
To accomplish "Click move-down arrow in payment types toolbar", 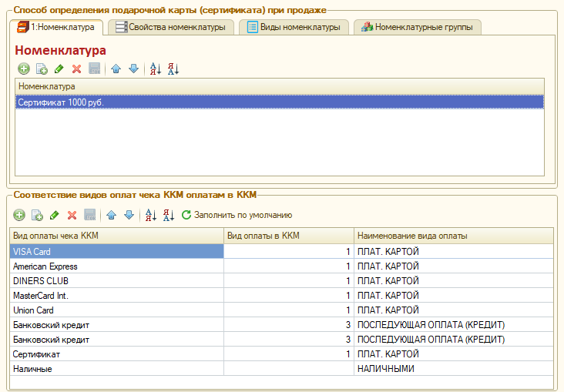I will (x=129, y=215).
